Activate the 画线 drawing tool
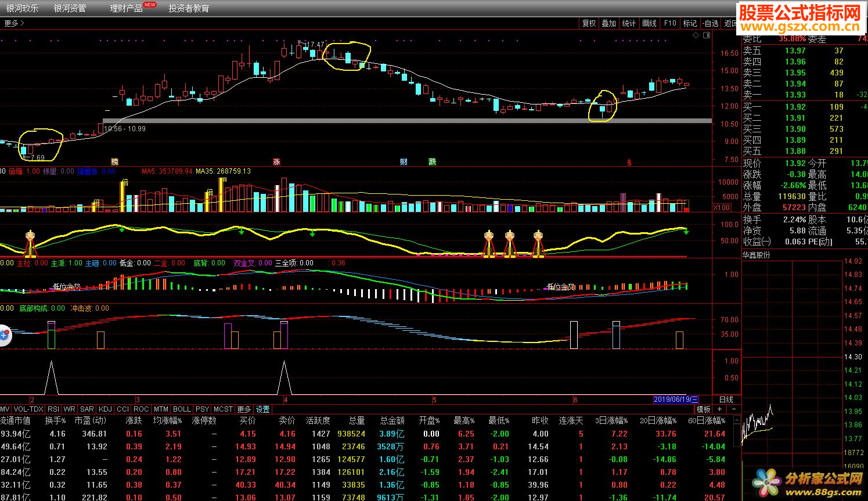This screenshot has height=501, width=868. 649,23
